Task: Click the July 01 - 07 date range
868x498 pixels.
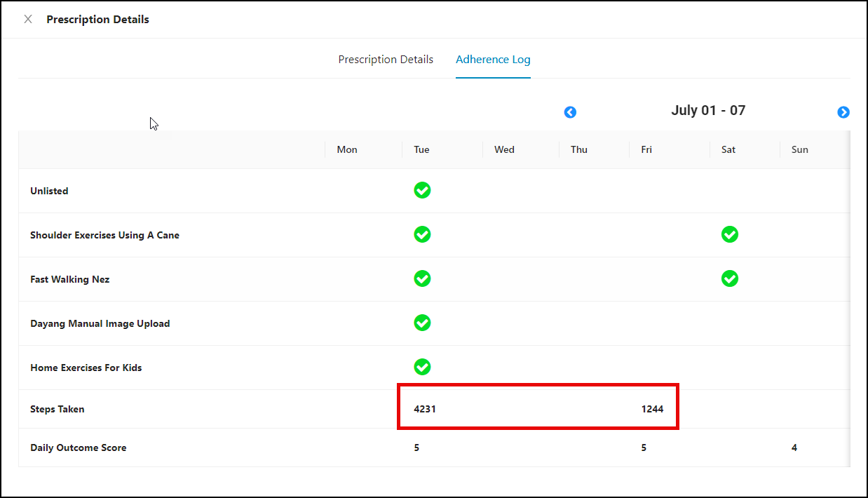Action: coord(708,110)
